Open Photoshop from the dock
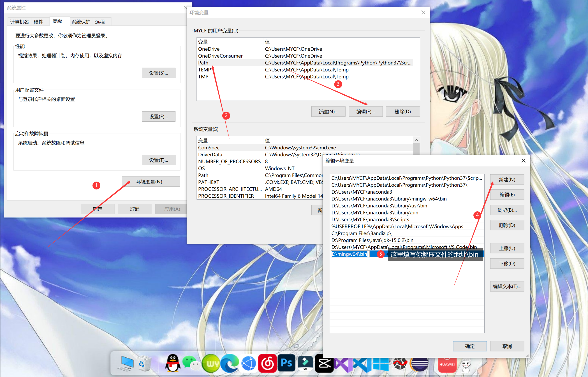The image size is (588, 377). point(286,363)
